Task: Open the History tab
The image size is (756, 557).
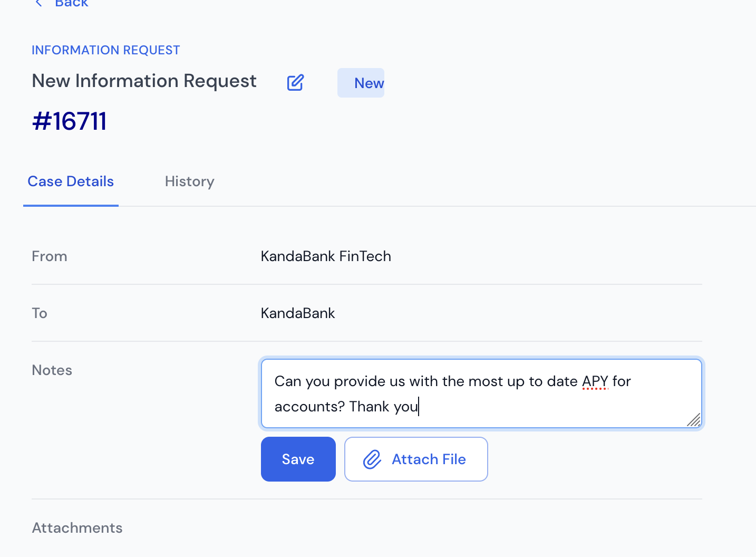Action: tap(190, 181)
